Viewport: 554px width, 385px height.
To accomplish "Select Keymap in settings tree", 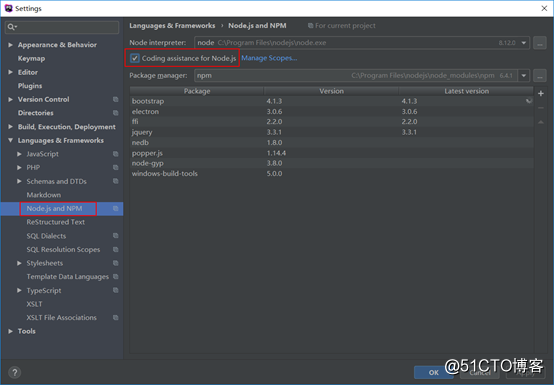I will (x=31, y=59).
